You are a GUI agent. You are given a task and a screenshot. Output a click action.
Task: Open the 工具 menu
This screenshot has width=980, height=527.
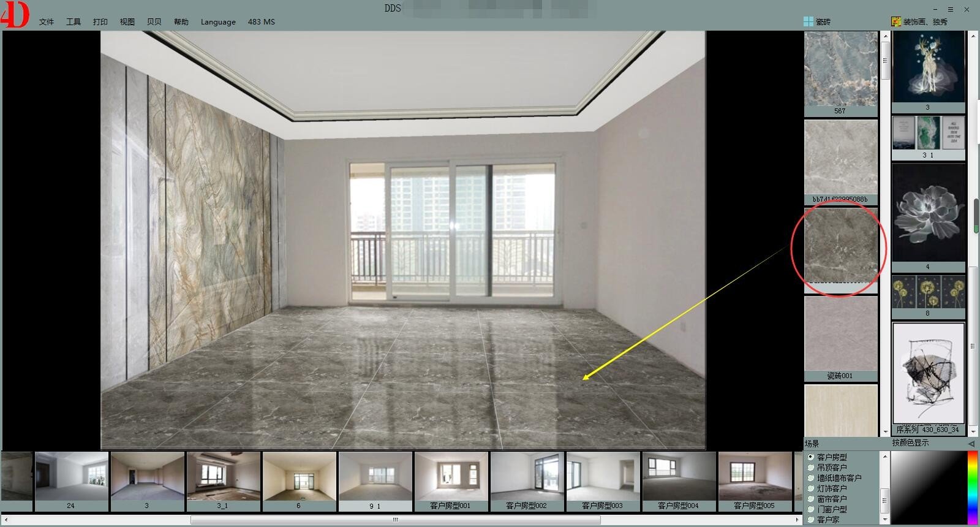click(73, 22)
